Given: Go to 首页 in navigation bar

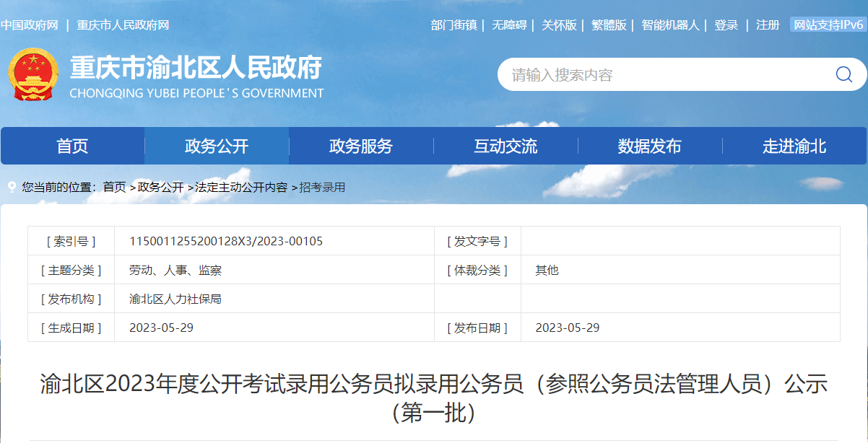Looking at the screenshot, I should pyautogui.click(x=72, y=146).
